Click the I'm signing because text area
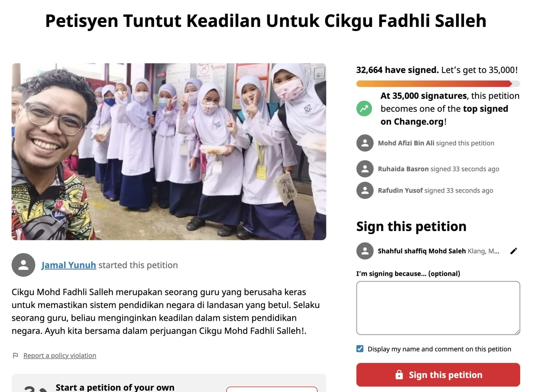Image resolution: width=556 pixels, height=392 pixels. [438, 308]
